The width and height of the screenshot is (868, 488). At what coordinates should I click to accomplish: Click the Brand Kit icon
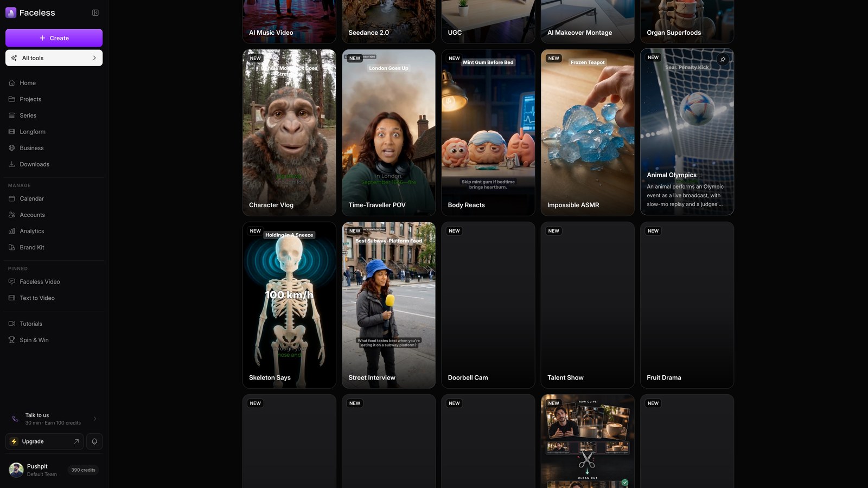(12, 247)
